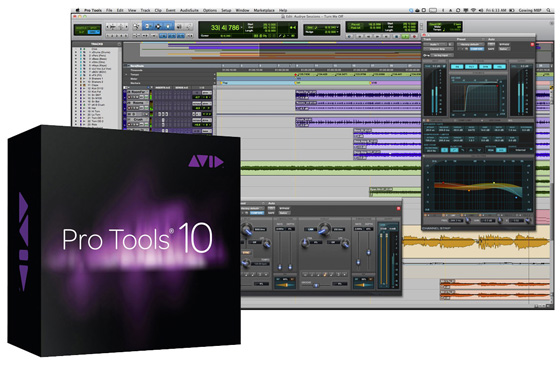Click the Wi-Fi menu bar icon

473,10
